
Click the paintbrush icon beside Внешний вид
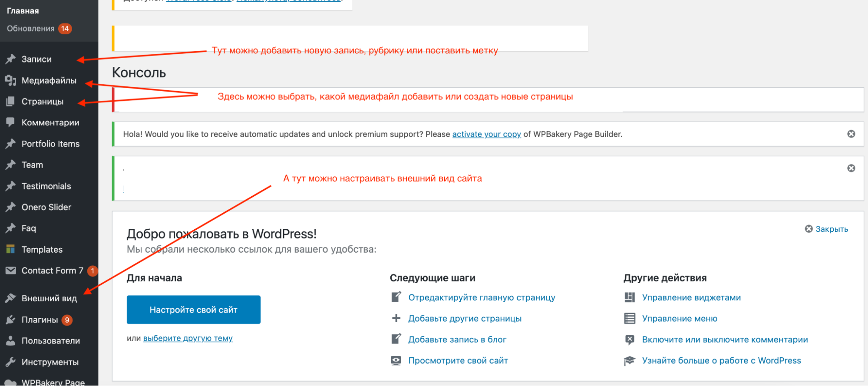pyautogui.click(x=10, y=298)
